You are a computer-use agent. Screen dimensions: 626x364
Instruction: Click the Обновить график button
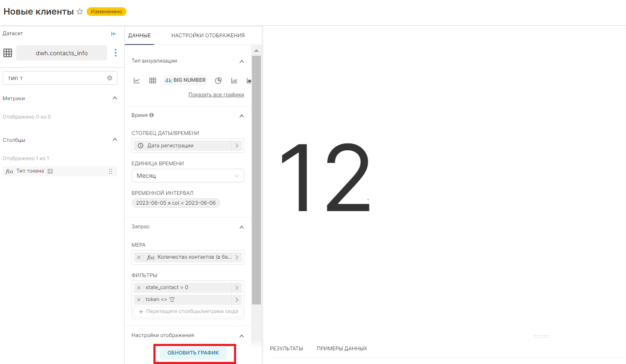coord(193,353)
